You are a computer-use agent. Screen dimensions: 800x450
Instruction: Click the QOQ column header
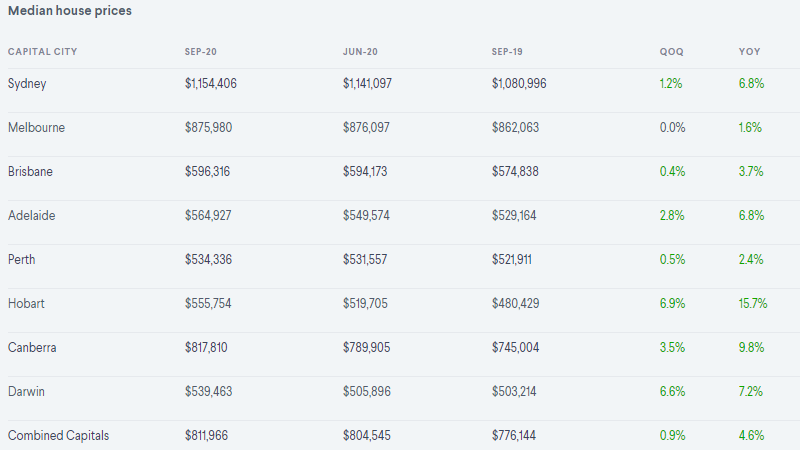[x=671, y=52]
